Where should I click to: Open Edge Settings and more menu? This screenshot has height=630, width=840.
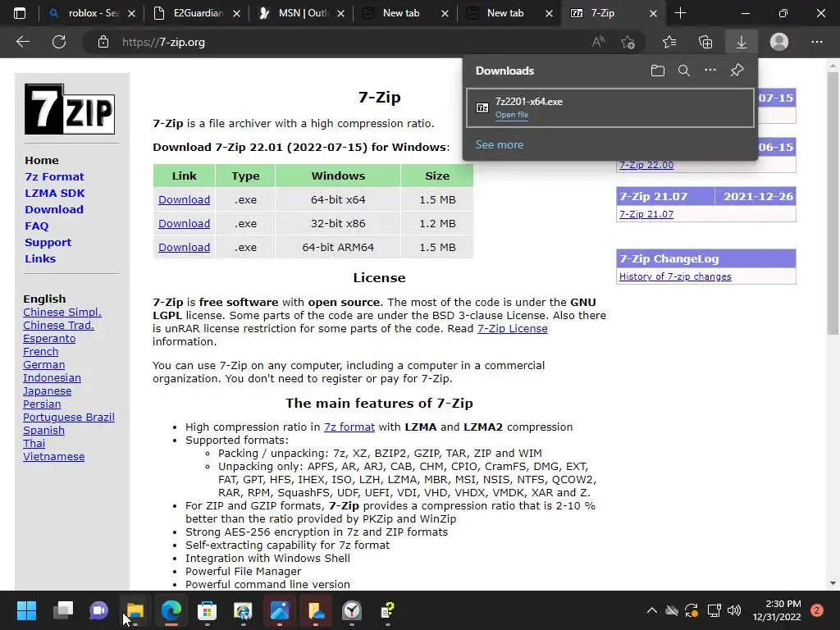tap(816, 42)
